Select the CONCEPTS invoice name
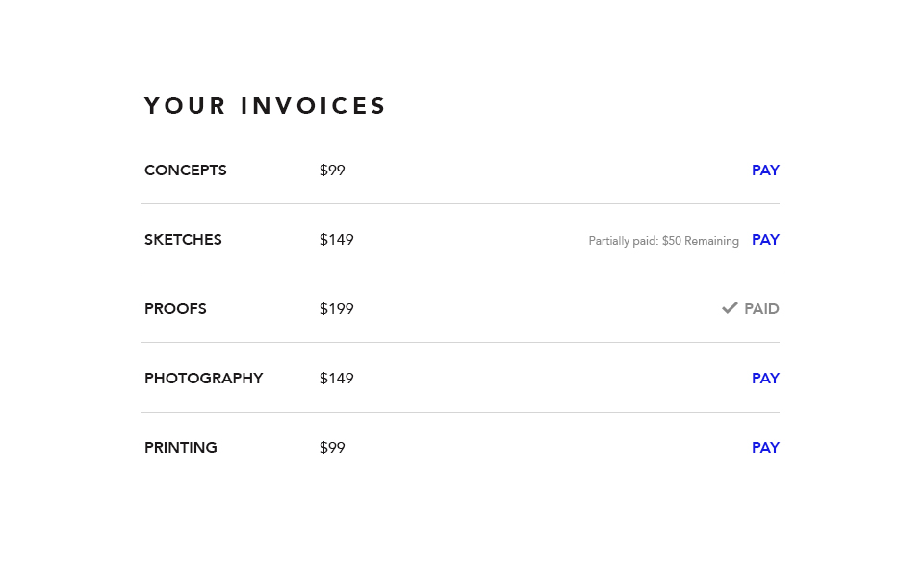924x578 pixels. click(x=185, y=171)
